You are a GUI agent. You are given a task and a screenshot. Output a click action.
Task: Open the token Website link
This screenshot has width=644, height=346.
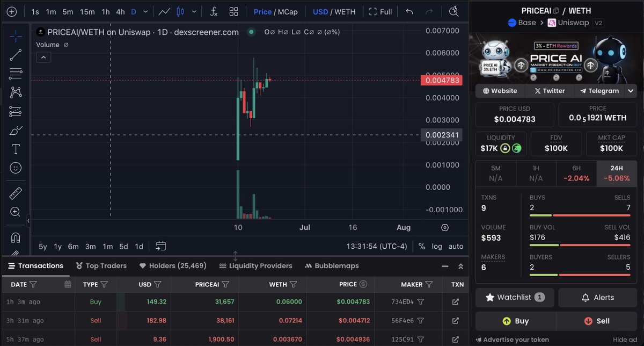[500, 91]
